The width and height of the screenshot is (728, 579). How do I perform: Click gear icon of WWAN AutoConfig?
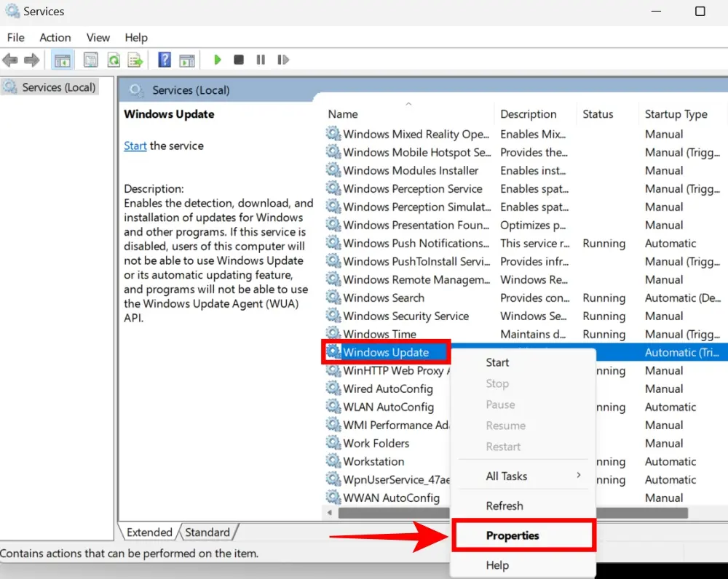333,498
